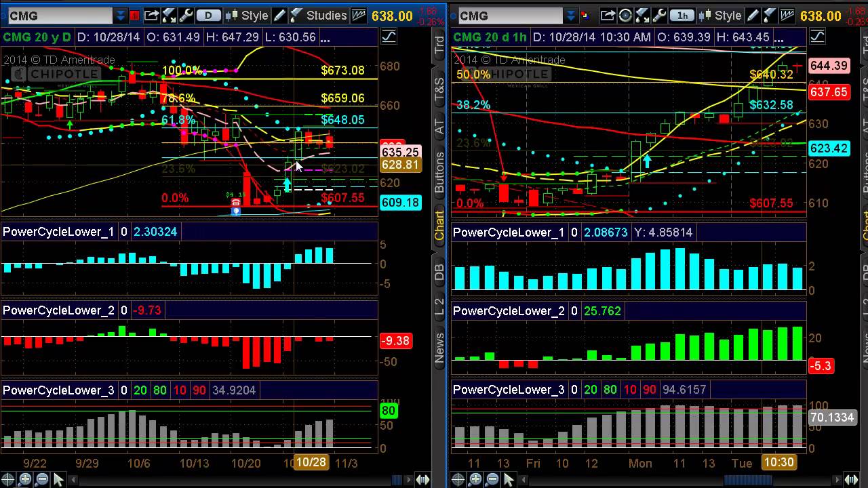The height and width of the screenshot is (488, 868).
Task: Expand symbol dropdown arrows in left chart
Action: (x=121, y=15)
